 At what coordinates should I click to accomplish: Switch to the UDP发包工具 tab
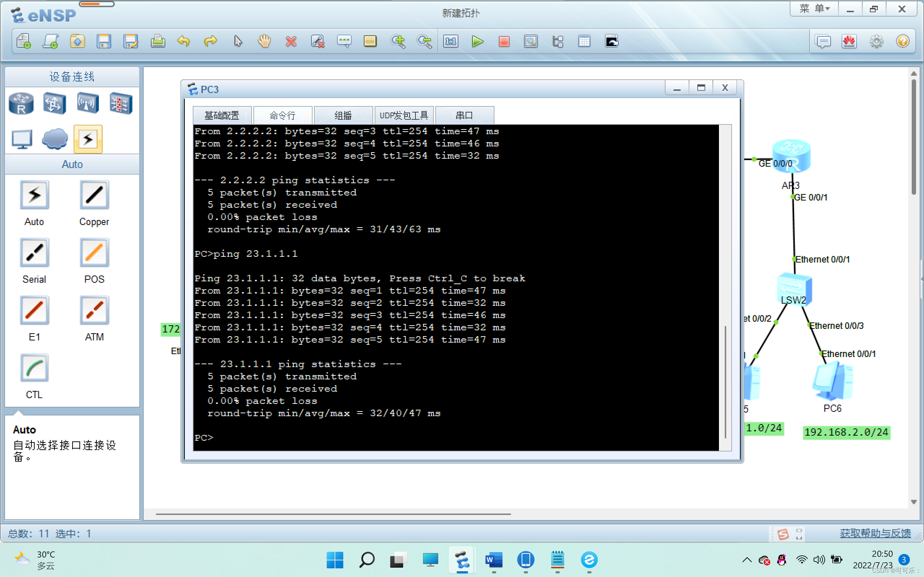404,115
